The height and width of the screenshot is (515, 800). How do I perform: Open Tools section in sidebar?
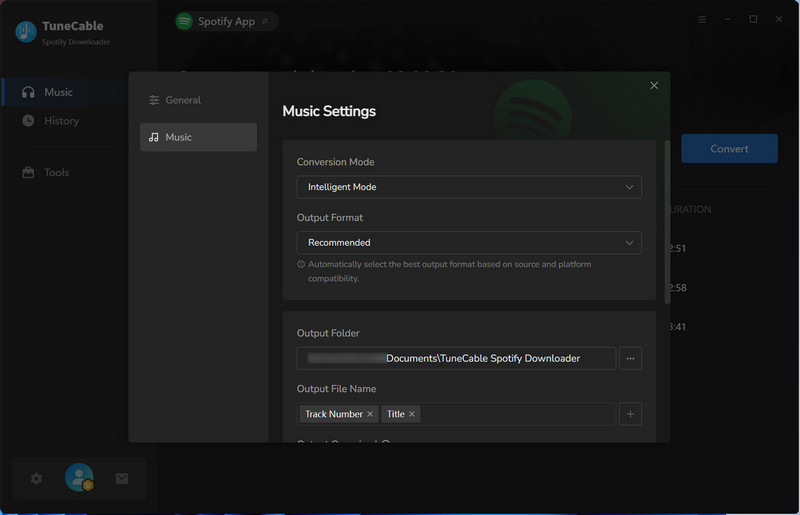click(x=56, y=173)
